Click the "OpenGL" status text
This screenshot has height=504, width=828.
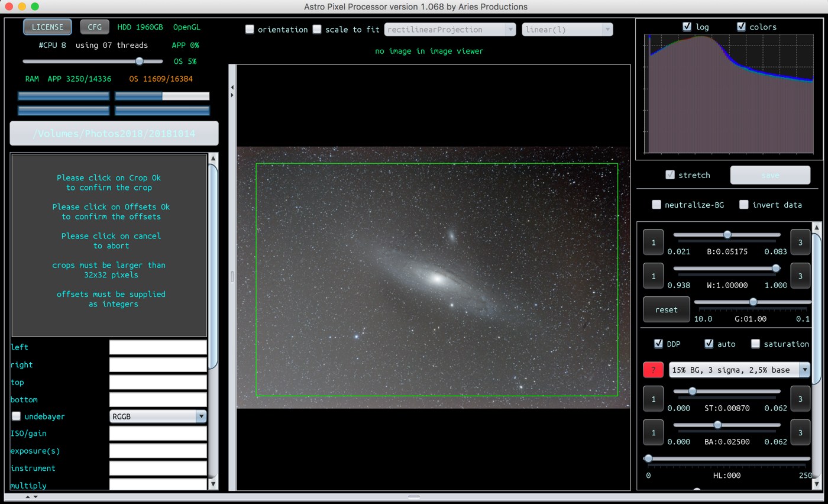(x=187, y=27)
